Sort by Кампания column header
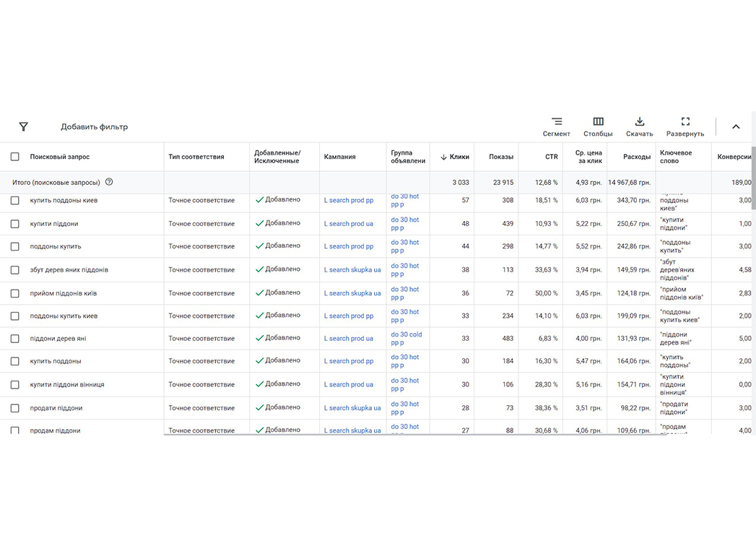The width and height of the screenshot is (756, 546). pos(339,157)
